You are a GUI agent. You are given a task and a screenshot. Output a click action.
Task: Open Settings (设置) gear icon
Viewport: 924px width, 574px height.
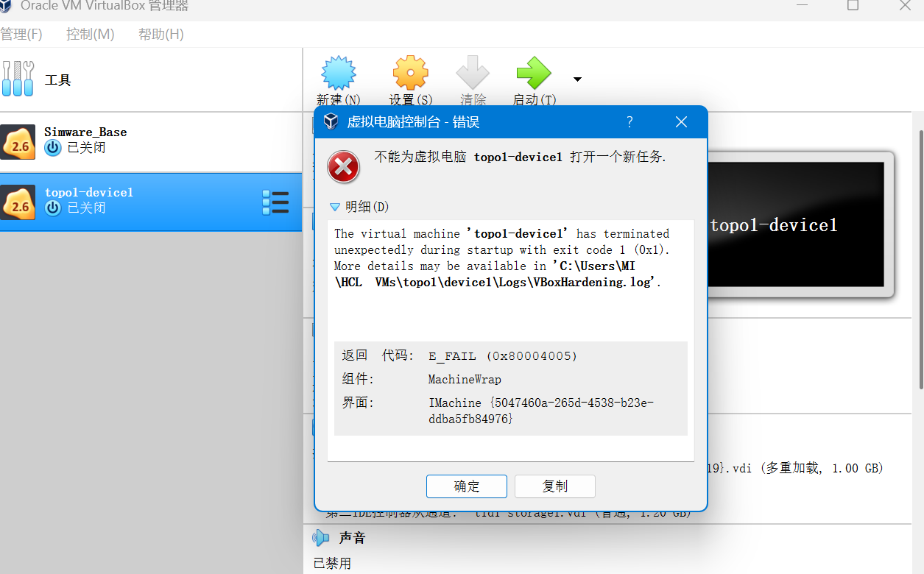(410, 74)
